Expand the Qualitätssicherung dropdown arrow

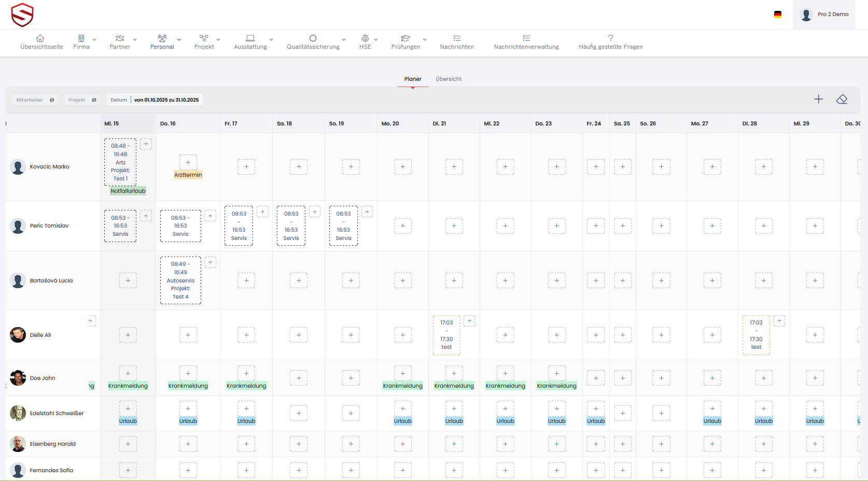344,39
